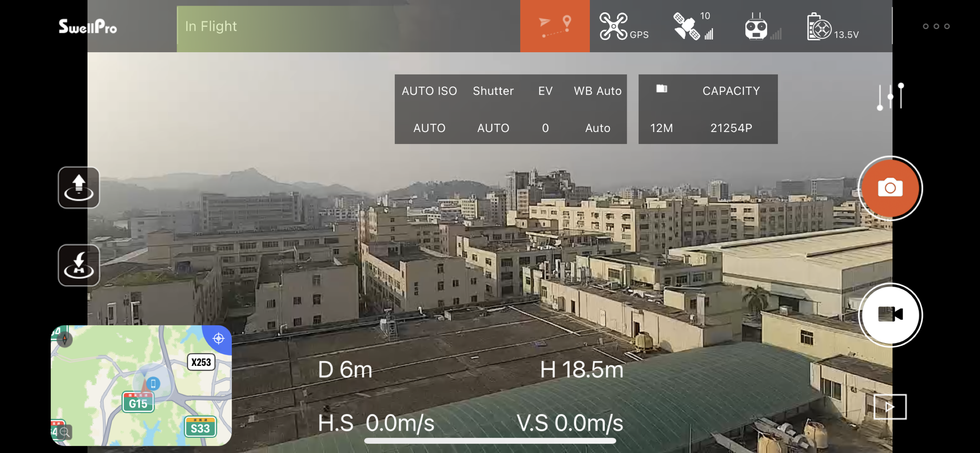Open the waypoint mission planning button
The width and height of the screenshot is (980, 453).
click(555, 26)
